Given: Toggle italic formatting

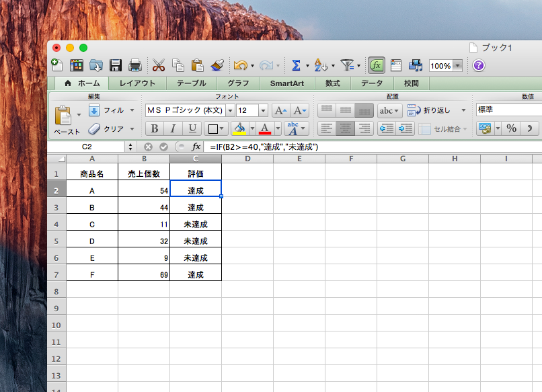Looking at the screenshot, I should coord(173,128).
